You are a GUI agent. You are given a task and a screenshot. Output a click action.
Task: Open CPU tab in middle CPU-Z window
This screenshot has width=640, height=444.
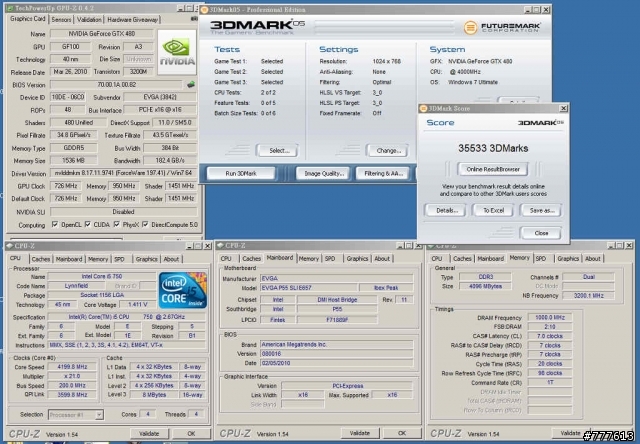tap(226, 259)
